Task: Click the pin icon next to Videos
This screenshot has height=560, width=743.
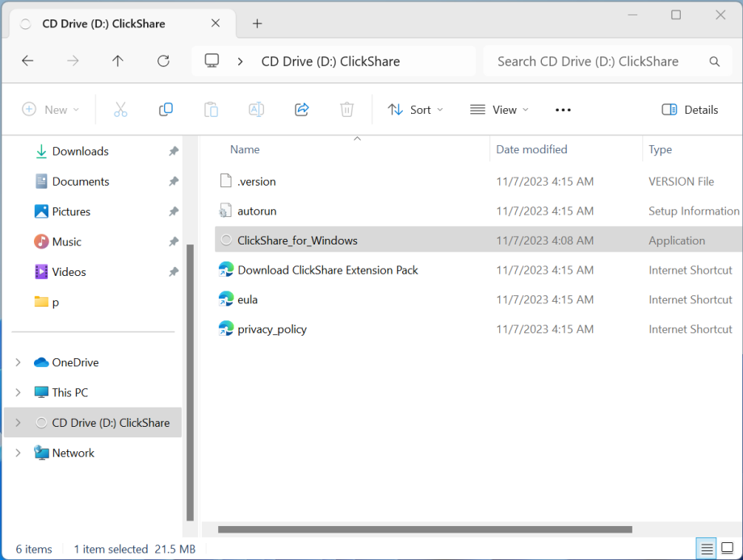Action: point(174,272)
